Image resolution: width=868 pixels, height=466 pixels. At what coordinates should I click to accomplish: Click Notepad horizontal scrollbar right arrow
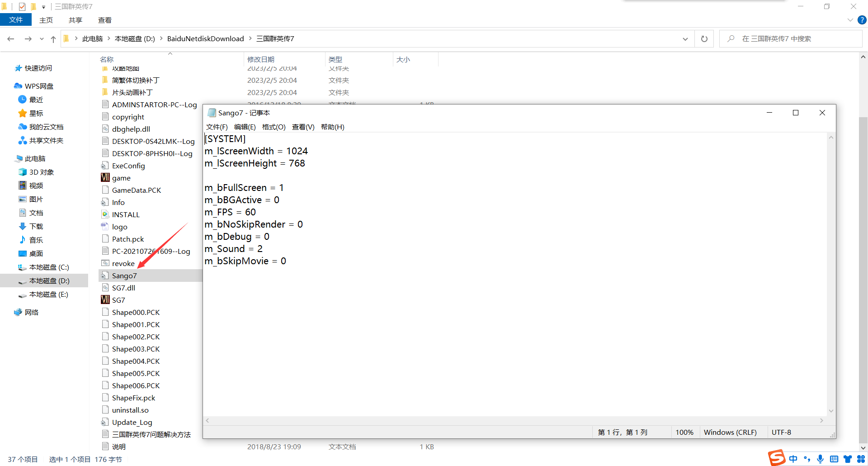point(821,421)
